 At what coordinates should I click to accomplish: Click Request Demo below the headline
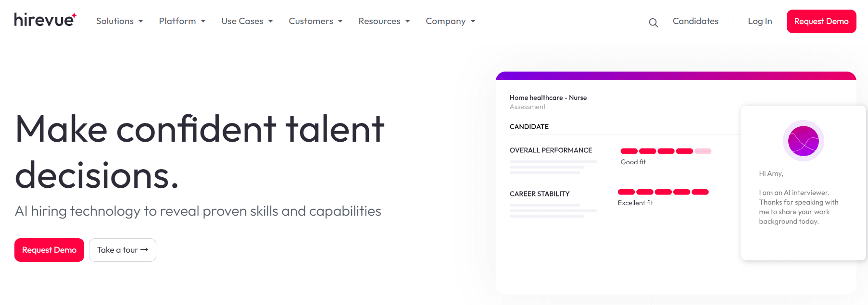[49, 250]
